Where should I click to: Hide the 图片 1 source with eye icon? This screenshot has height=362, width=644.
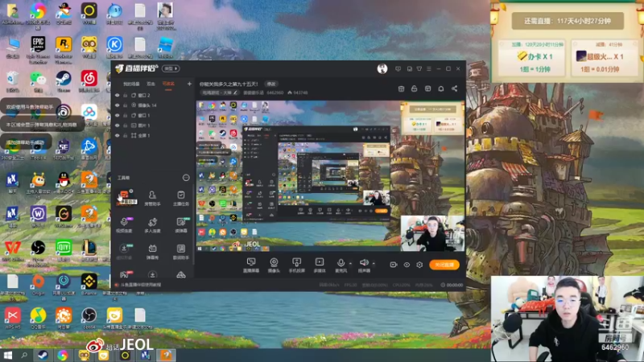click(117, 125)
